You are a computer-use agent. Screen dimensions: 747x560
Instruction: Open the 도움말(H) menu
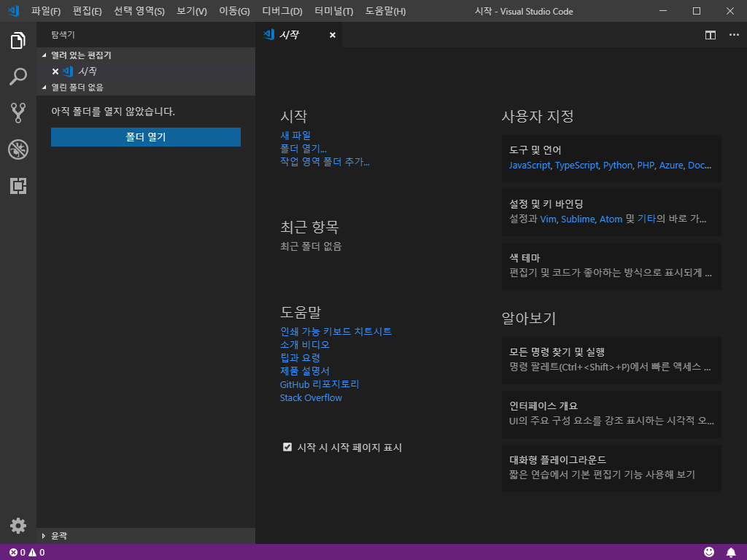(385, 11)
